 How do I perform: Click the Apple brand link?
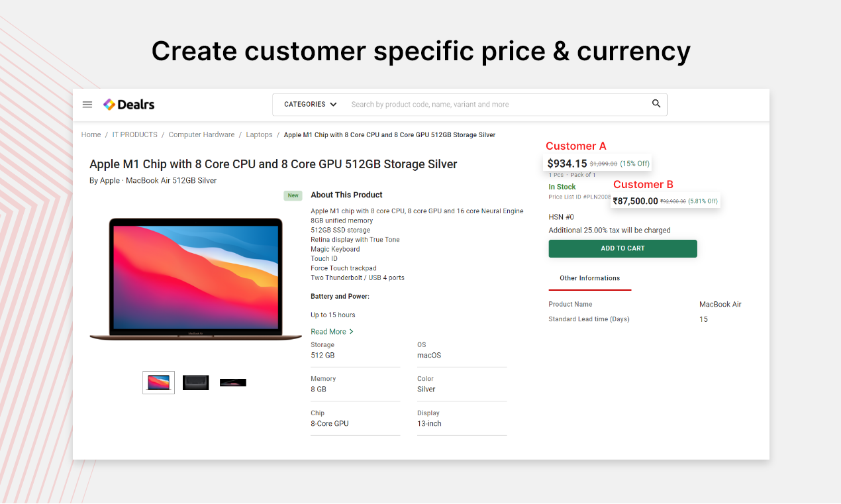109,180
